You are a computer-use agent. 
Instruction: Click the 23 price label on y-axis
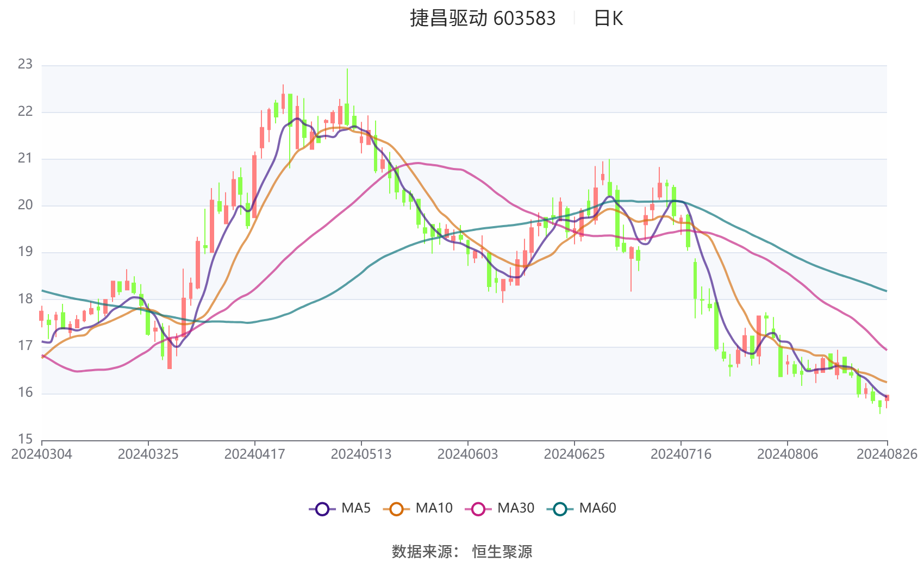[x=25, y=64]
